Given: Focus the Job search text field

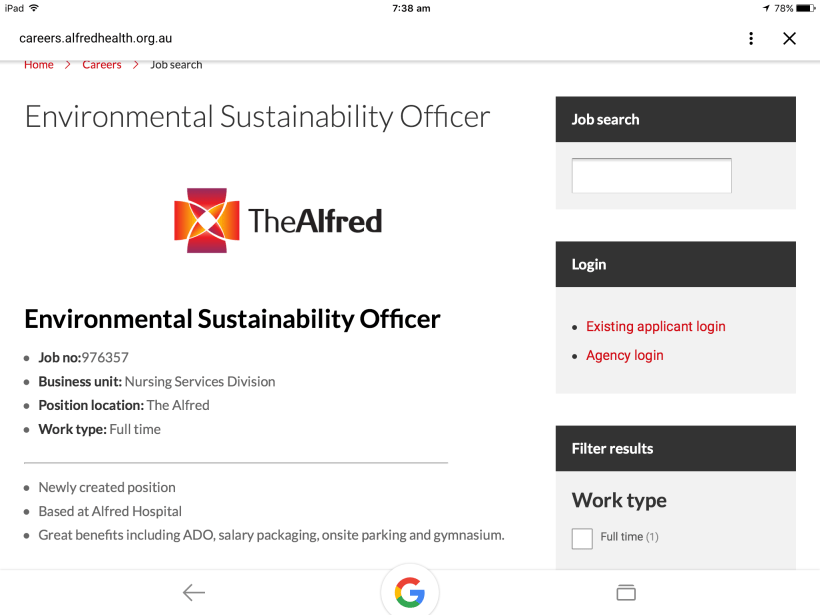Looking at the screenshot, I should tap(651, 176).
